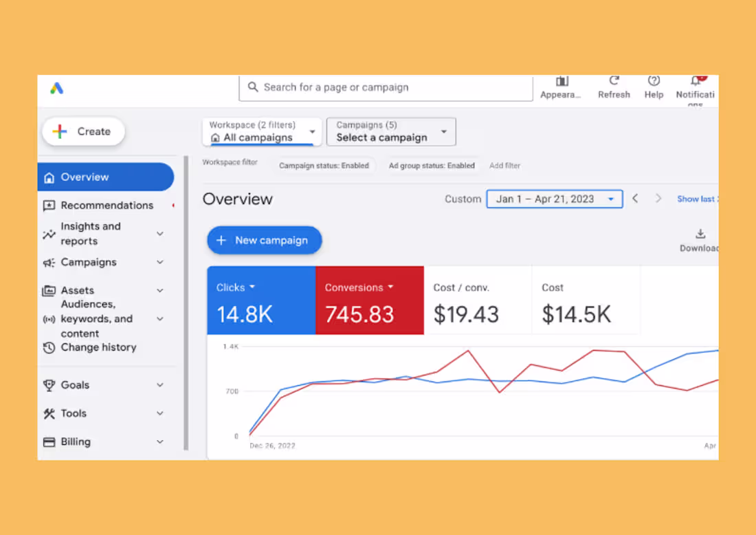Image resolution: width=756 pixels, height=535 pixels.
Task: Open Change history from the sidebar
Action: (x=97, y=347)
